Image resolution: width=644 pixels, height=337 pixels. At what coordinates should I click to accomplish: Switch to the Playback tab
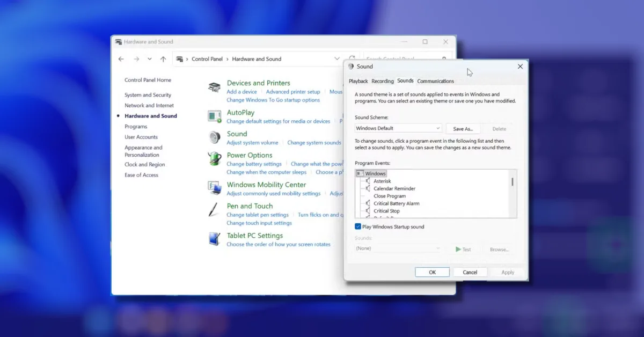pos(358,81)
